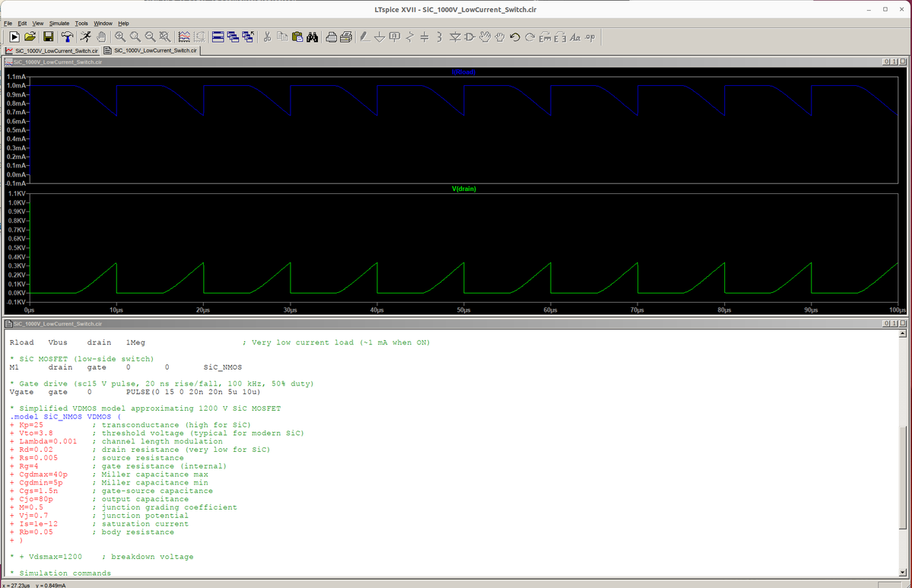Add a SPICE directive .op icon
This screenshot has width=912, height=588.
click(x=590, y=37)
